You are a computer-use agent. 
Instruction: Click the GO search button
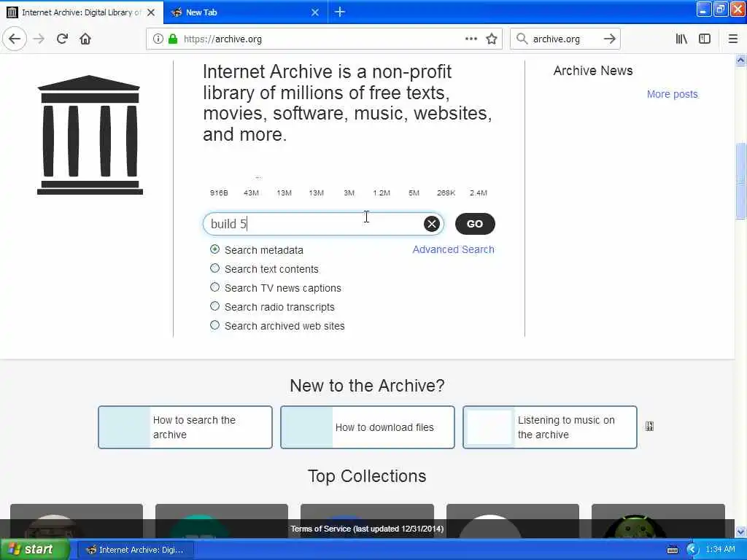(475, 224)
